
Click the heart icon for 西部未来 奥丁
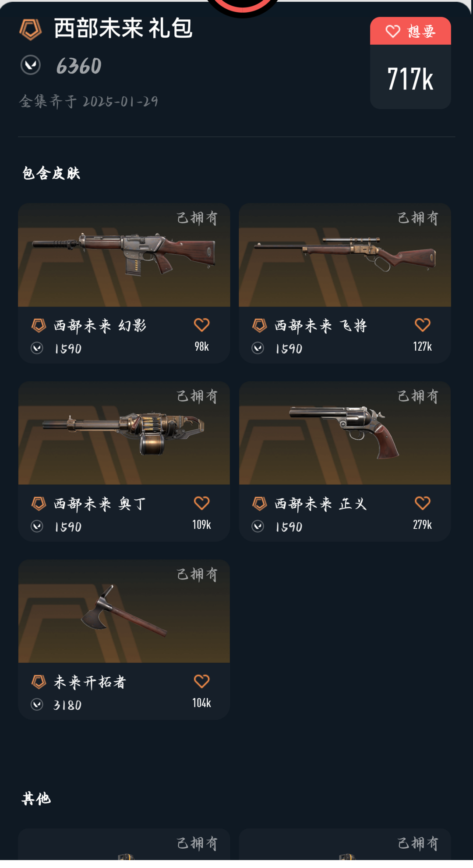(201, 503)
